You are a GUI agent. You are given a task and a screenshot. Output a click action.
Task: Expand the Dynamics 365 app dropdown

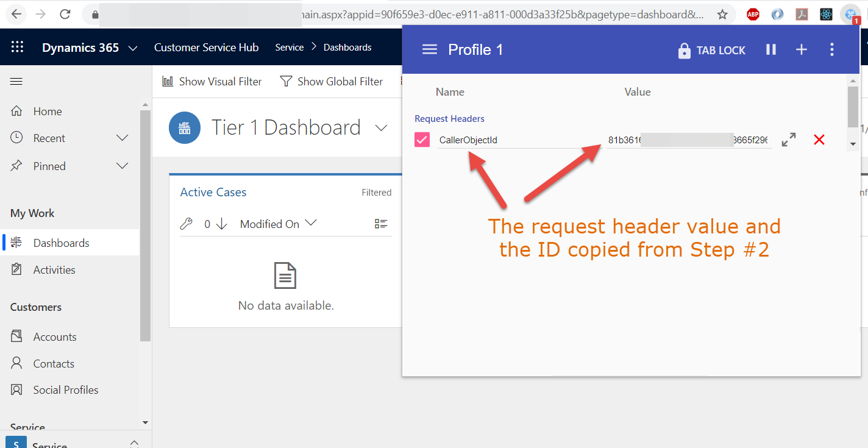pyautogui.click(x=133, y=48)
